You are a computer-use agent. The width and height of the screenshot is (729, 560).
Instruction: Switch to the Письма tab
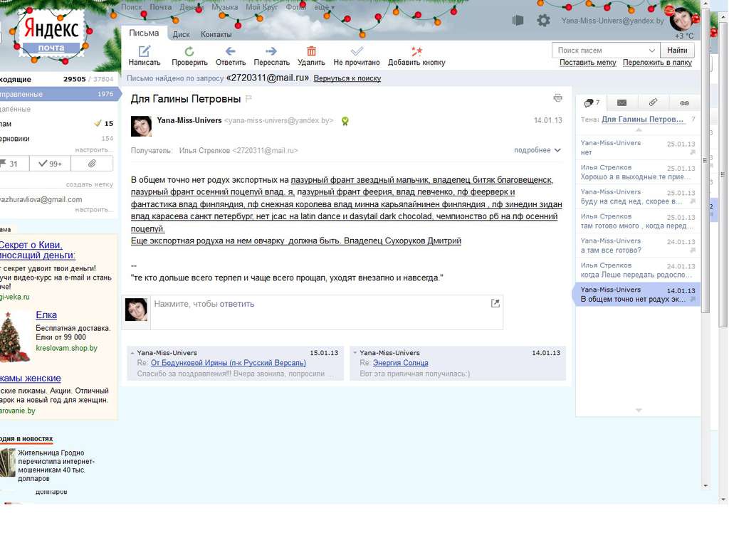(144, 33)
